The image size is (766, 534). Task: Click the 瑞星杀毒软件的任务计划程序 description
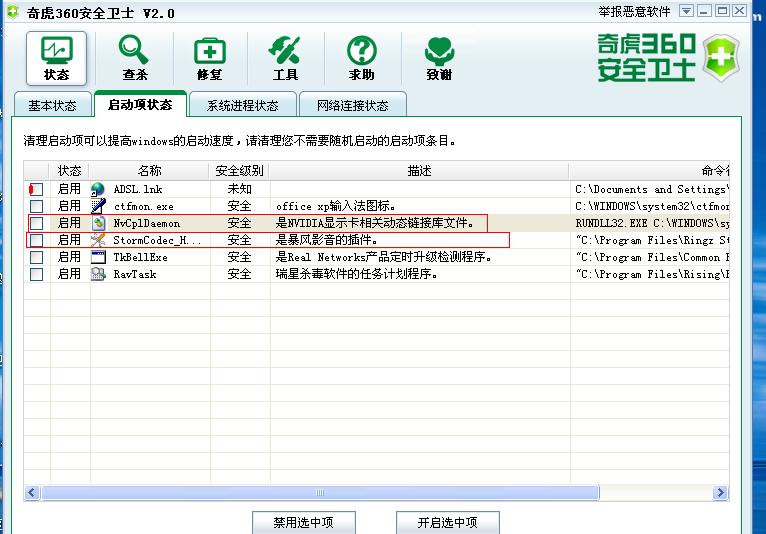pyautogui.click(x=356, y=274)
